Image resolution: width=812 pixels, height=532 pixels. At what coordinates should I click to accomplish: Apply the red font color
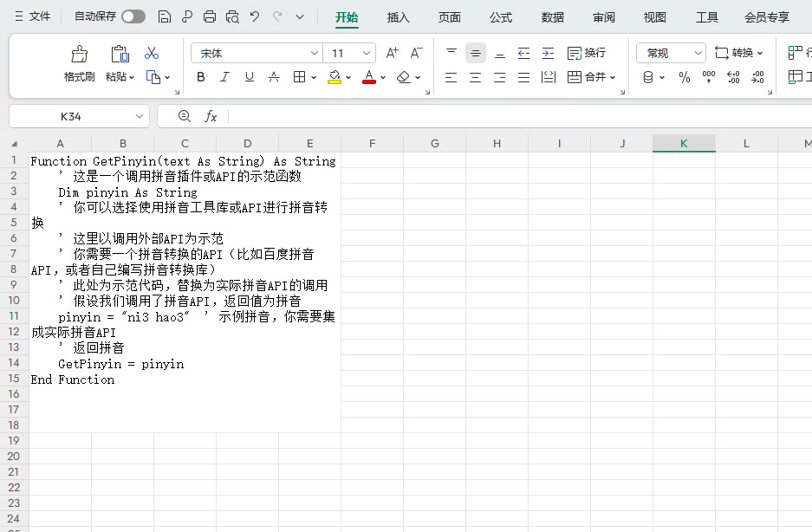tap(368, 77)
